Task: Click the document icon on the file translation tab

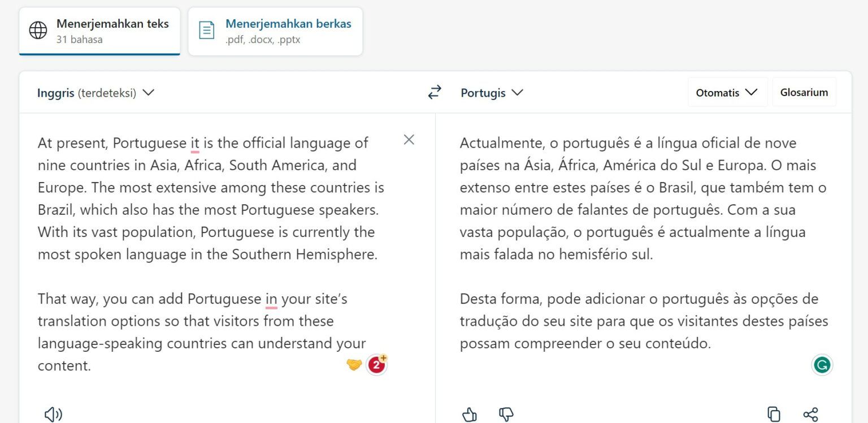Action: point(207,31)
